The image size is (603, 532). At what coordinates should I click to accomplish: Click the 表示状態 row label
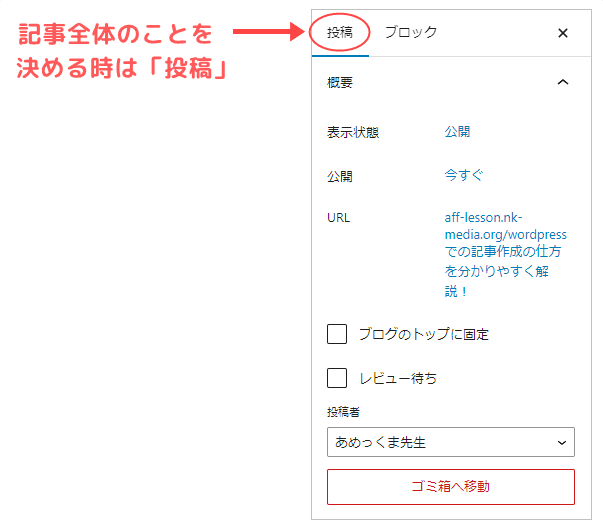click(352, 133)
